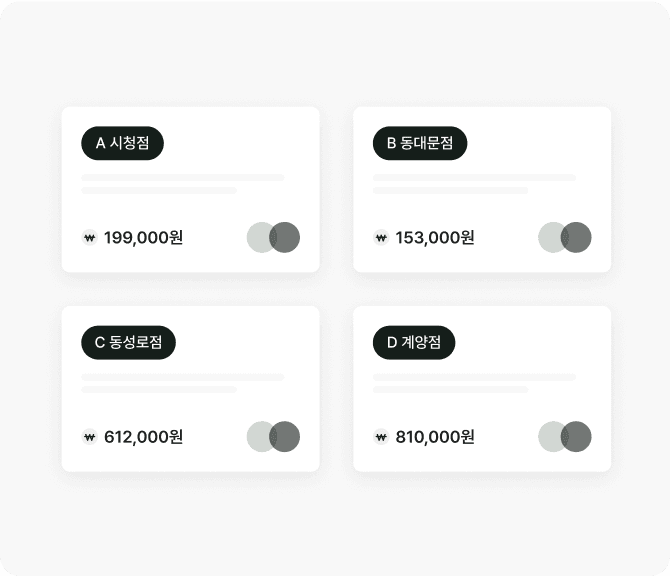Click the won icon beside 810,000원

[381, 437]
